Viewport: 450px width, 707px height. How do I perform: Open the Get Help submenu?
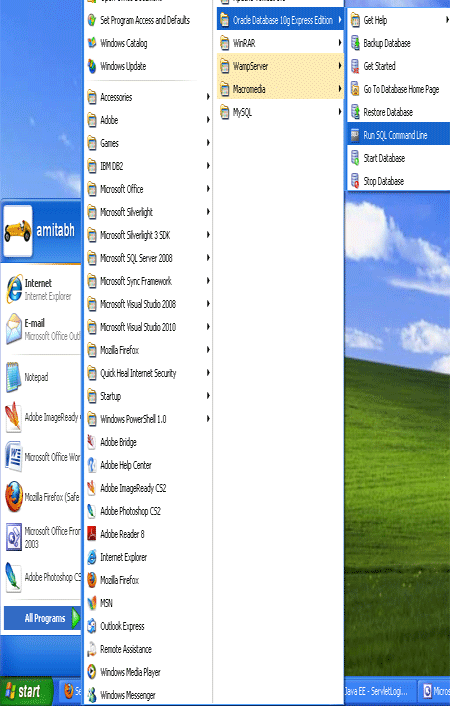(399, 20)
